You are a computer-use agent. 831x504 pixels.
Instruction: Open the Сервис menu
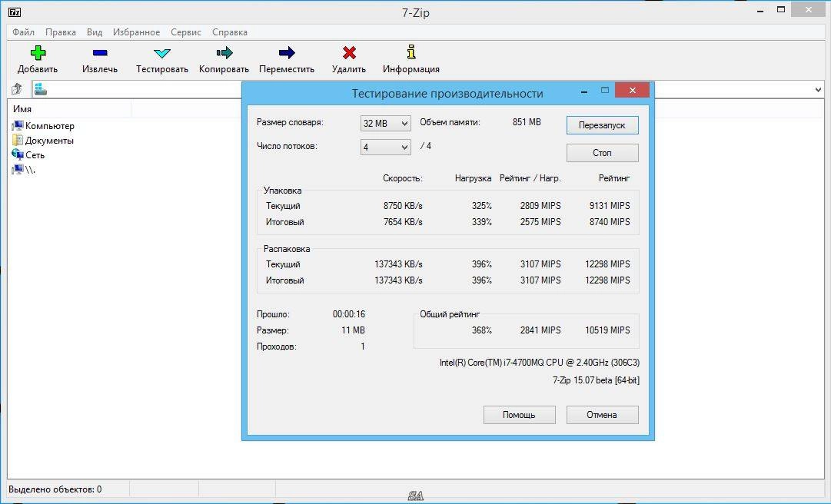pyautogui.click(x=186, y=32)
